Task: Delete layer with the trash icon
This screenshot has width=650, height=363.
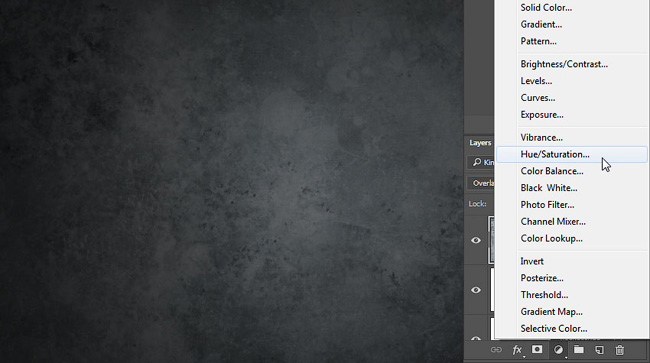Action: pos(620,350)
